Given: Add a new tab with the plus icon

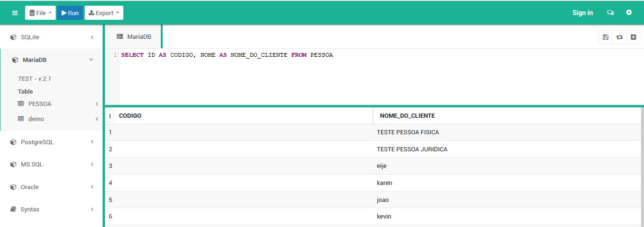Looking at the screenshot, I should click(x=634, y=37).
